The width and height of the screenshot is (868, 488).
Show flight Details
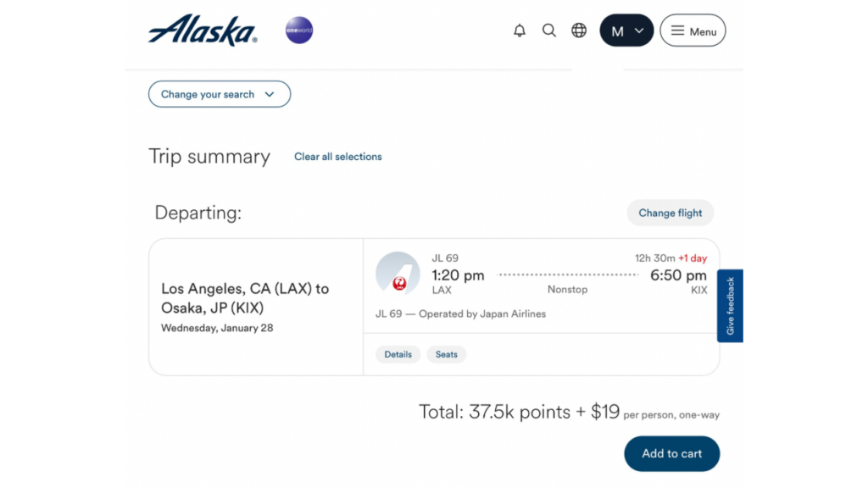[x=398, y=354]
